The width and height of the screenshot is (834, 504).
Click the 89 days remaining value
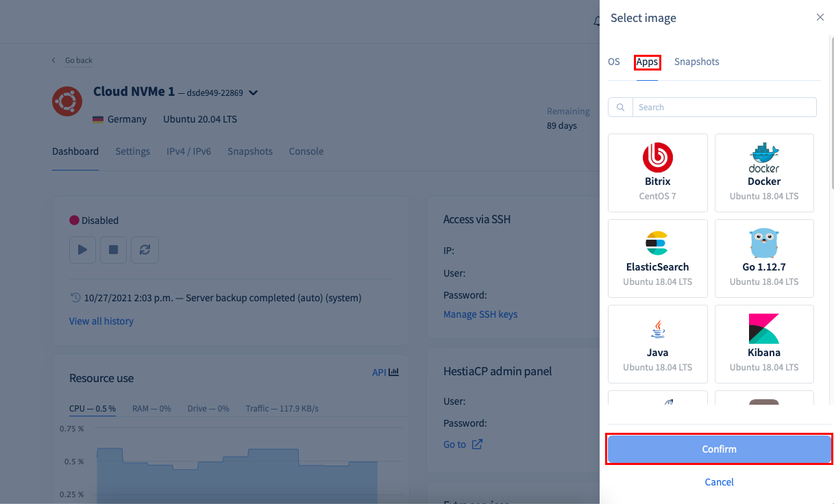pos(562,126)
